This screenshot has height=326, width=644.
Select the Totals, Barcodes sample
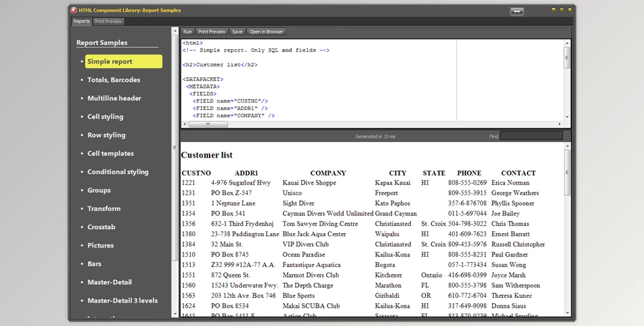[114, 80]
